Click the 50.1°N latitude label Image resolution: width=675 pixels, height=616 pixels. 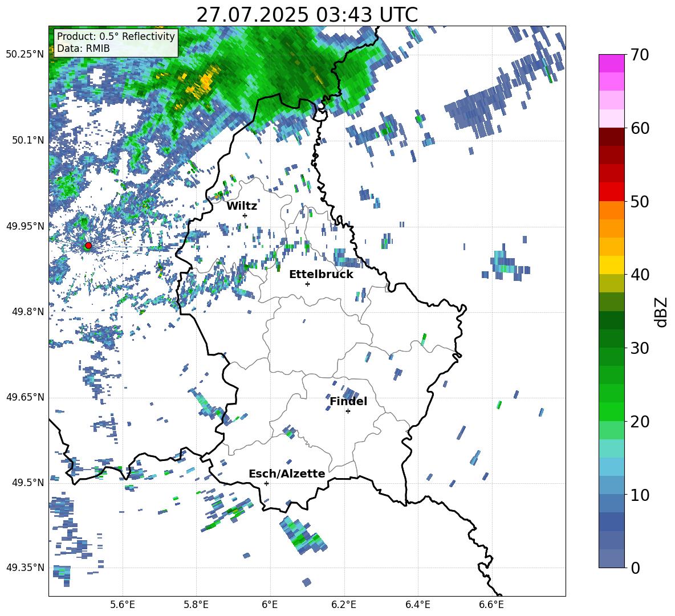point(29,140)
